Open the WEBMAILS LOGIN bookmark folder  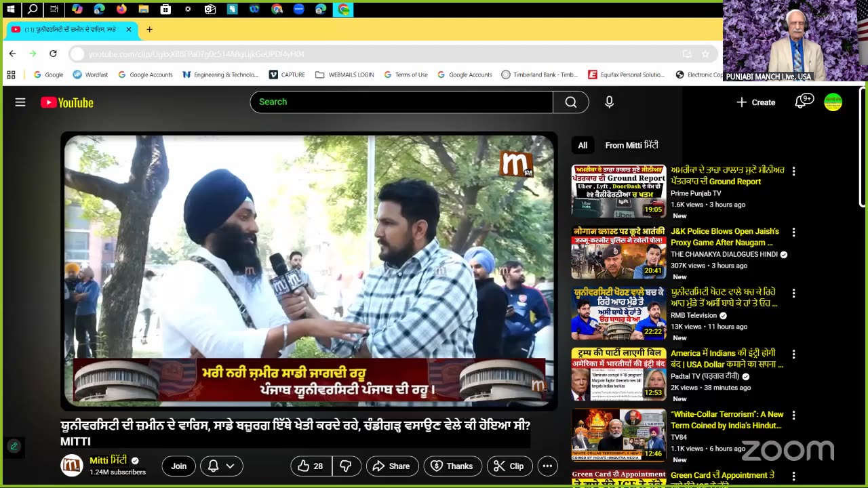344,75
